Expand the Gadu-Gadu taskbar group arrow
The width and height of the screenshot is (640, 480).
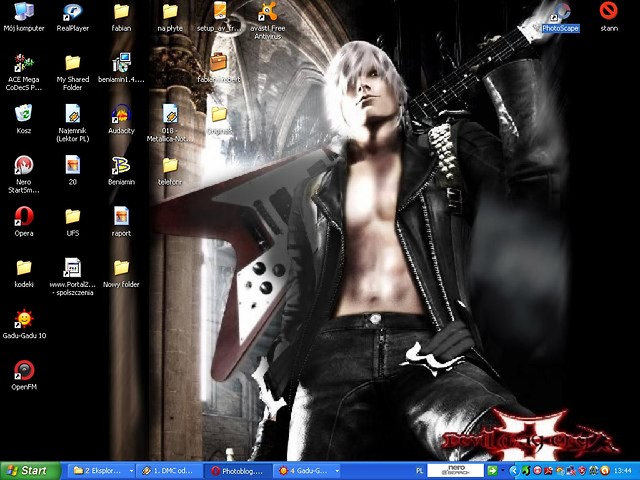click(337, 471)
